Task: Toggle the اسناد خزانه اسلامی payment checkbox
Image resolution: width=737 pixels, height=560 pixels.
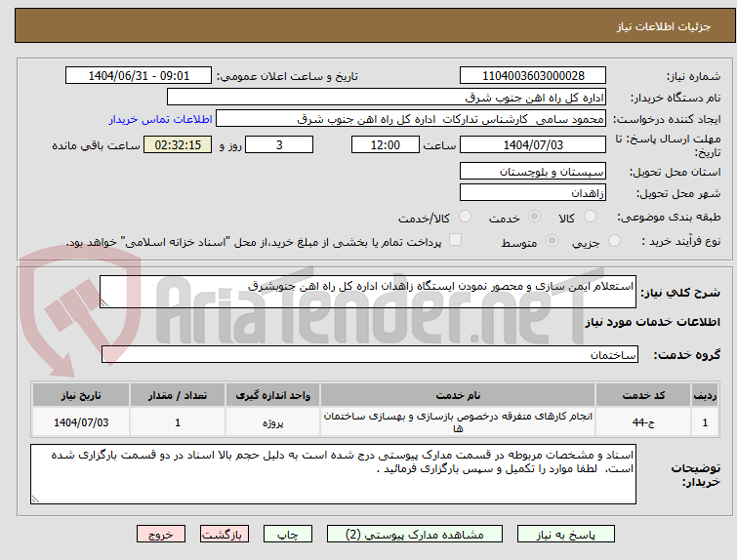Action: point(455,240)
